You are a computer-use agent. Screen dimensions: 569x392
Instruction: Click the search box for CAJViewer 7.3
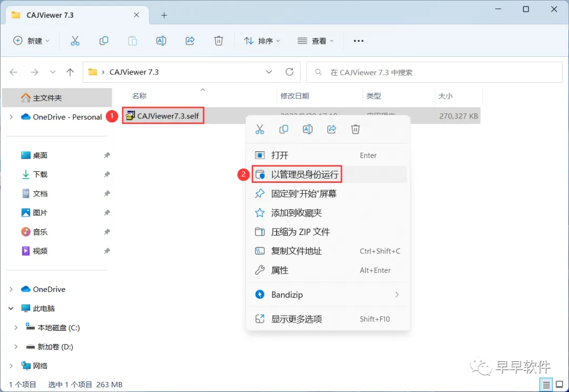pyautogui.click(x=434, y=72)
